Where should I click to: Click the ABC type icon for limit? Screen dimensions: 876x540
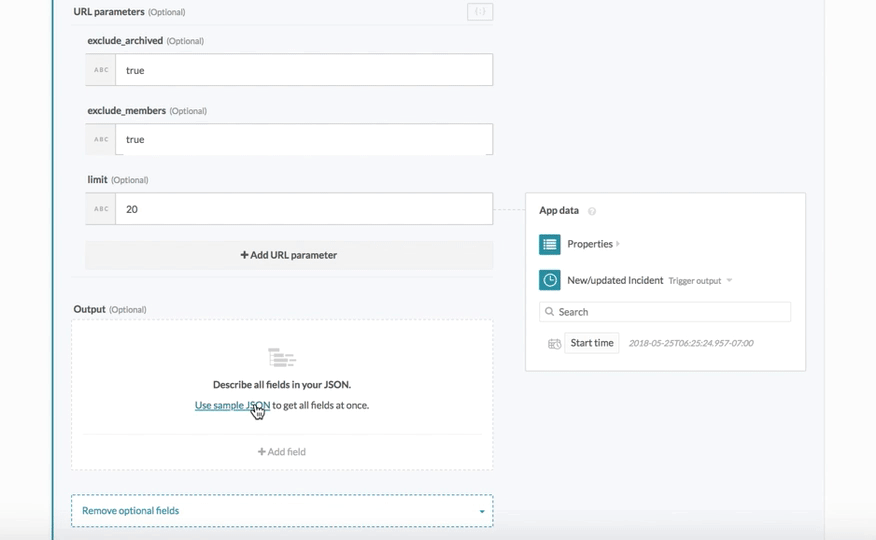click(101, 209)
